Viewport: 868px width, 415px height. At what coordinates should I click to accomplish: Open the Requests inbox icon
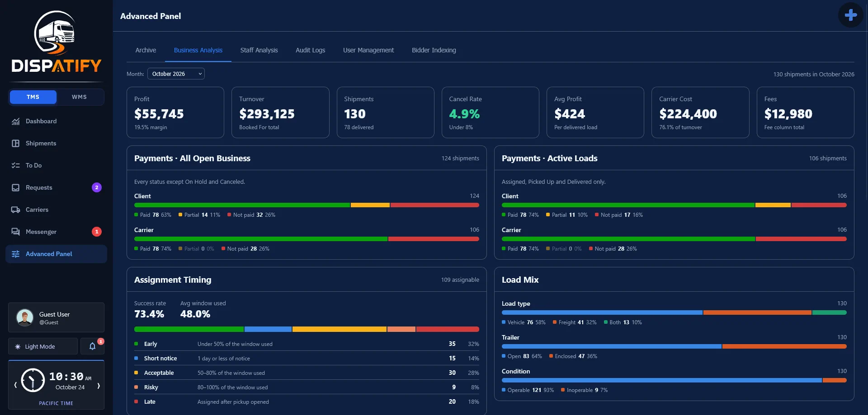tap(15, 187)
